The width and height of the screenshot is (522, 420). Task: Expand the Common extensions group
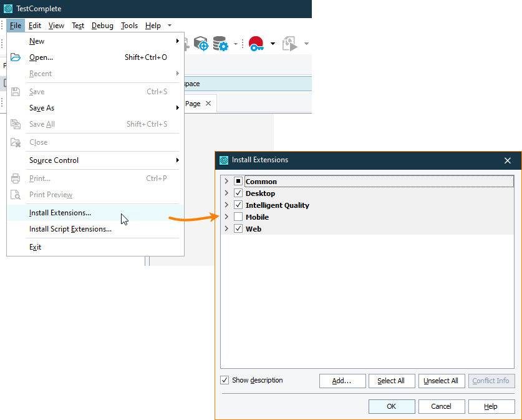[226, 181]
